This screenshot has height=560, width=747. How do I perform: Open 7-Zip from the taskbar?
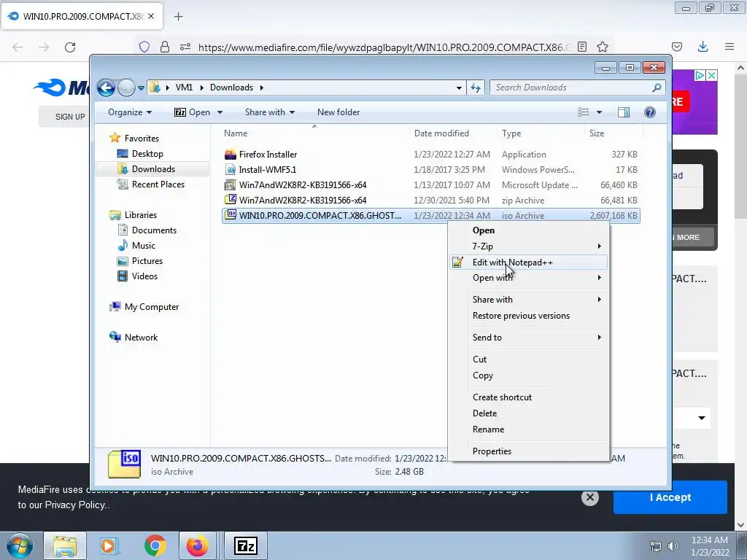[x=246, y=546]
